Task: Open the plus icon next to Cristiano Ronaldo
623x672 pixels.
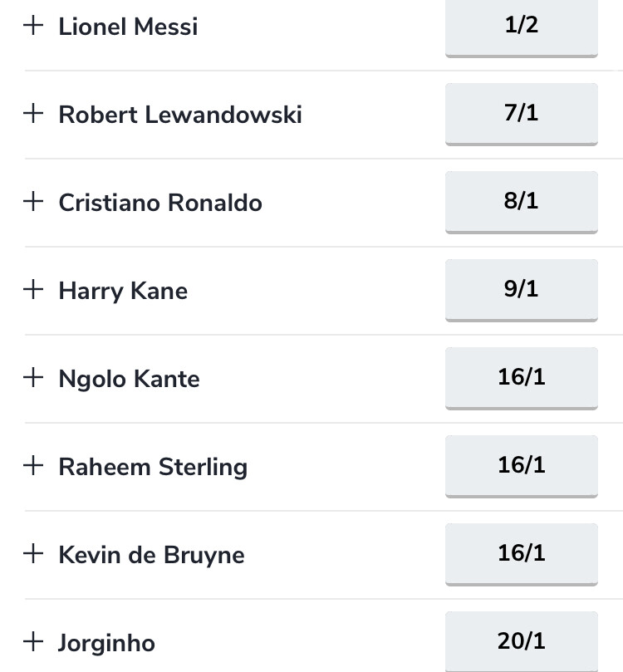Action: [x=33, y=201]
